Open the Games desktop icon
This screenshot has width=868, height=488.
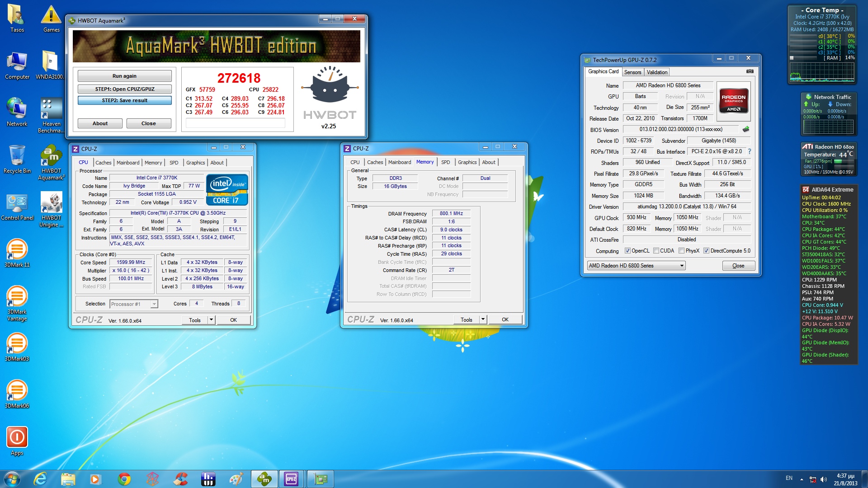51,19
